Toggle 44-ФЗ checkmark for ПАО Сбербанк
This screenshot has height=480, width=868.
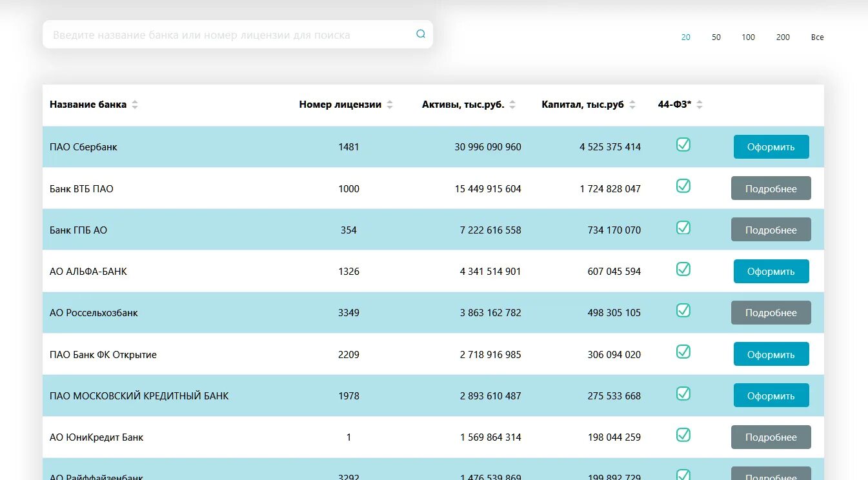[x=683, y=145]
